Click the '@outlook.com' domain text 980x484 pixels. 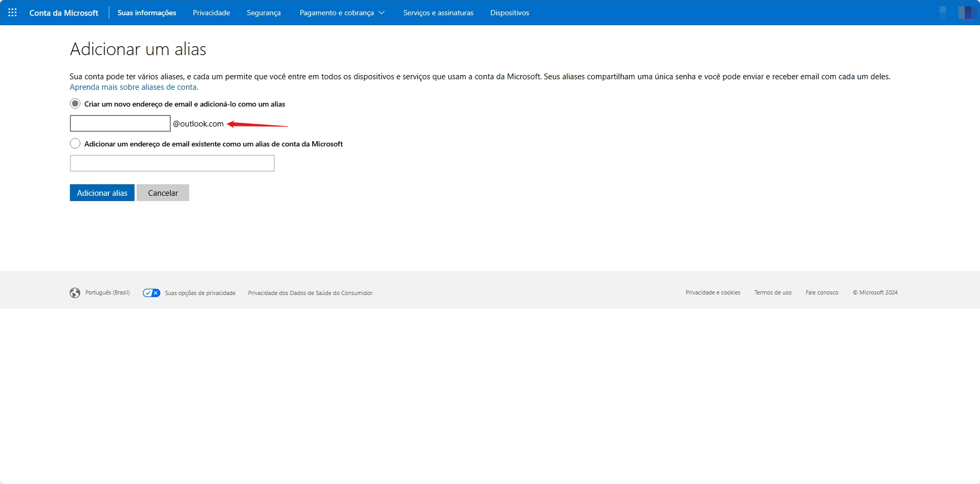198,124
